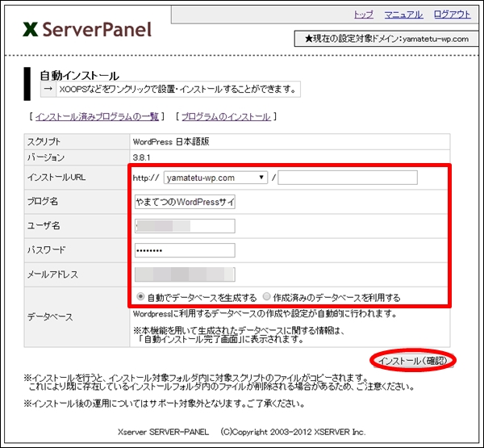Open the トップ link

coord(363,15)
